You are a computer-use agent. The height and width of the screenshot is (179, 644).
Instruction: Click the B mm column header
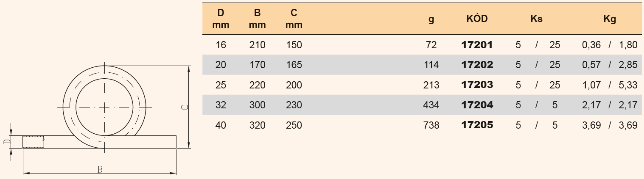pyautogui.click(x=257, y=19)
